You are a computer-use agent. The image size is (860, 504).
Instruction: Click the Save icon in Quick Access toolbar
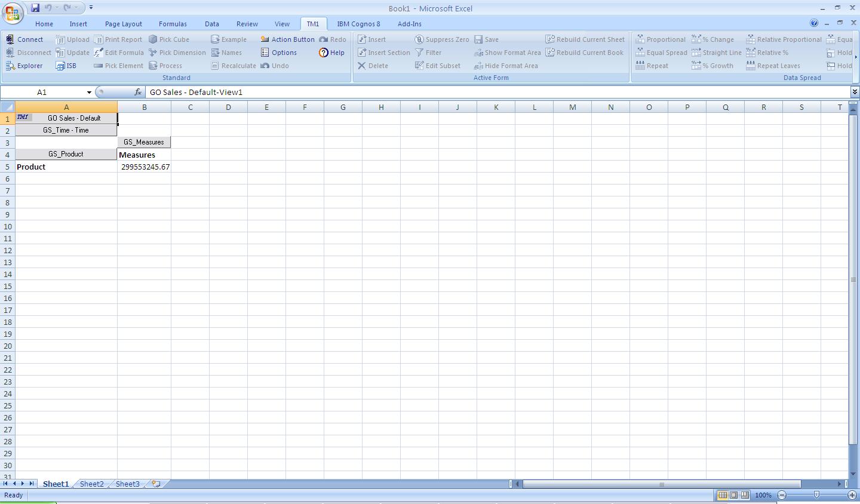pos(35,7)
